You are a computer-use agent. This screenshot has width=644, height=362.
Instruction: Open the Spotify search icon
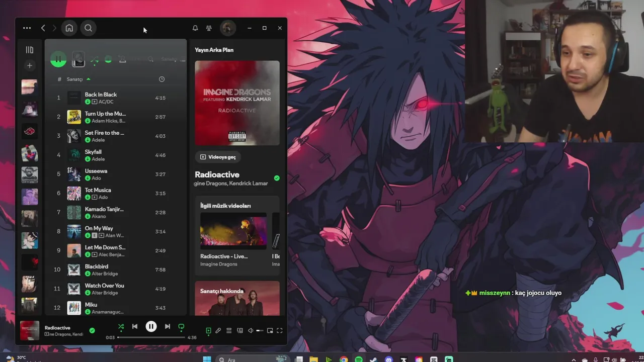tap(88, 28)
